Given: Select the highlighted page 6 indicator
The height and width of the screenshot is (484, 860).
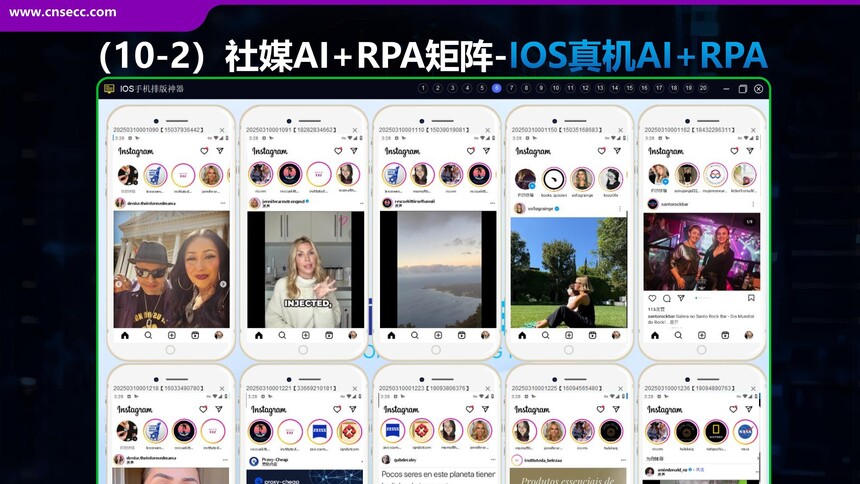Looking at the screenshot, I should [x=496, y=88].
